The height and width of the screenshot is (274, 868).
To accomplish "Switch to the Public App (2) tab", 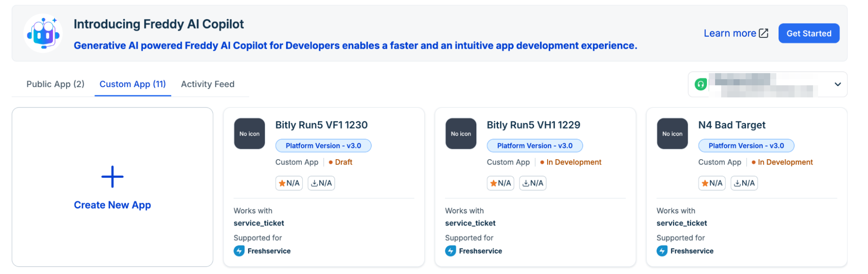I will click(56, 84).
